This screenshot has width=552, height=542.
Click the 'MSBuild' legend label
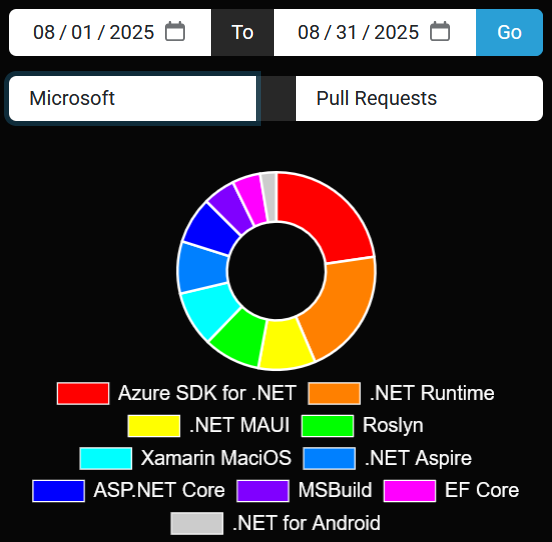(335, 490)
